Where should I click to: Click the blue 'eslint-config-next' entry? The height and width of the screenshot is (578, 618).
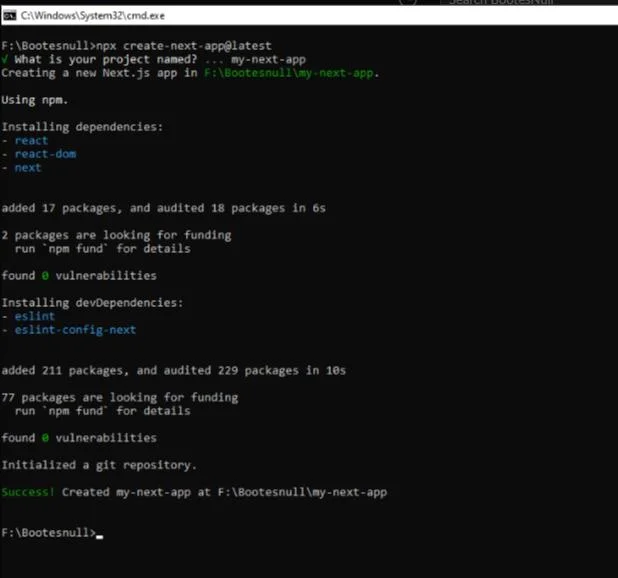click(x=75, y=330)
